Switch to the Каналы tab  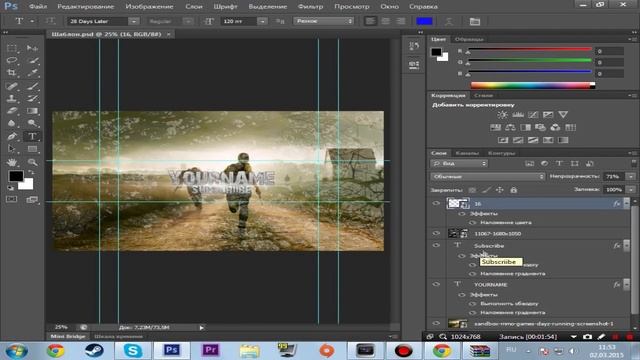click(x=467, y=153)
